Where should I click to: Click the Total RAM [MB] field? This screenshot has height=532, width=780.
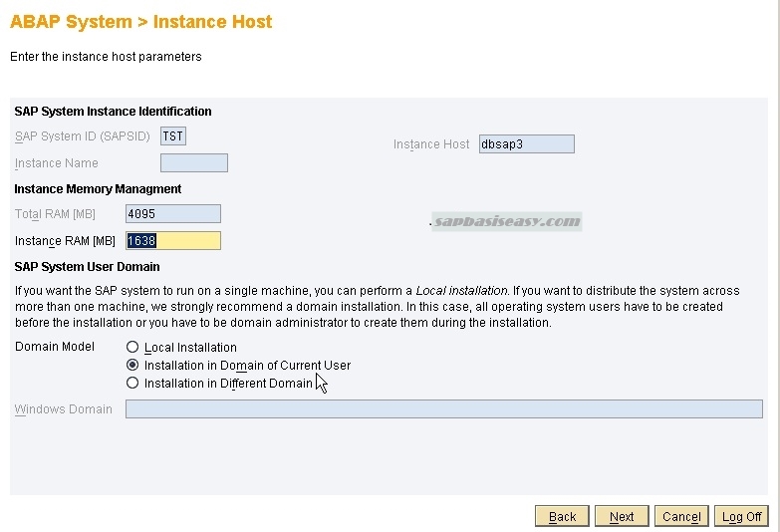pos(173,214)
